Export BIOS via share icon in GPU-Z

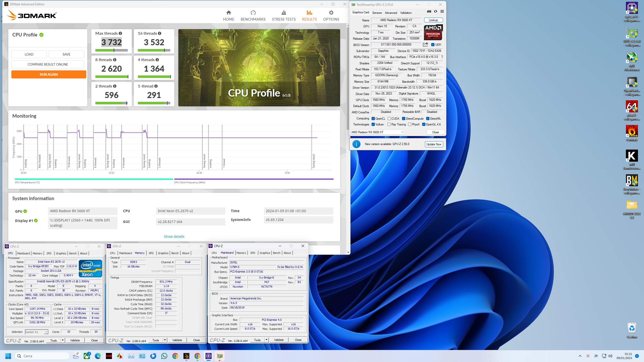425,44
